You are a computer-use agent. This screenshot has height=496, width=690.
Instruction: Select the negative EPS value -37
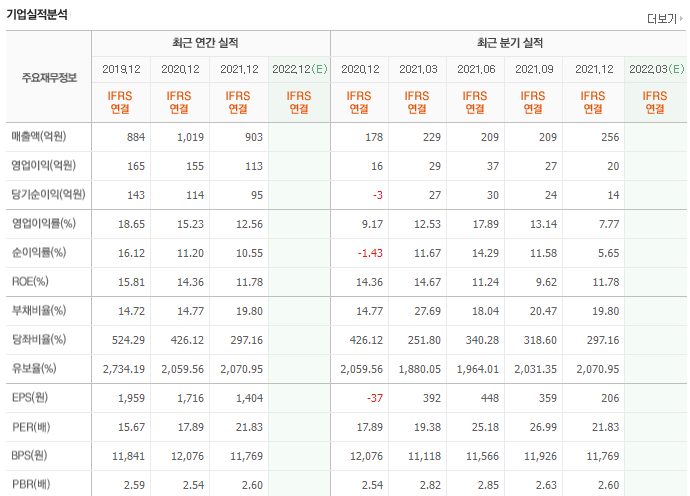[x=375, y=399]
